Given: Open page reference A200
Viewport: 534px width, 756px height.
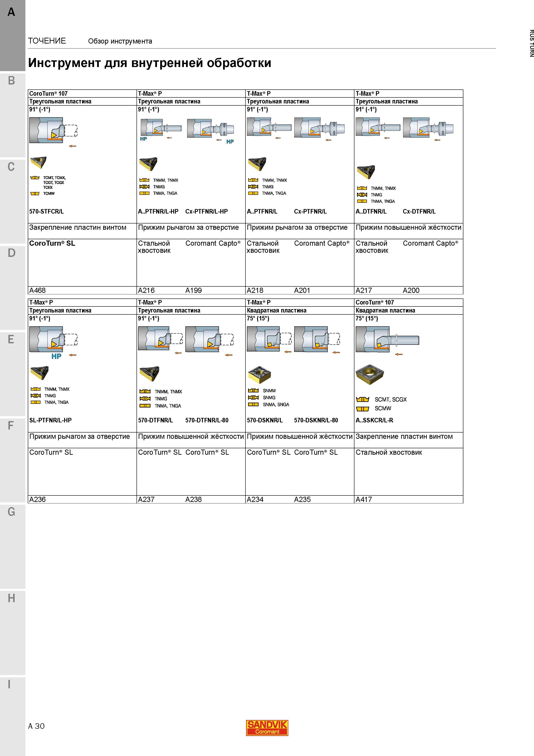Looking at the screenshot, I should click(x=411, y=291).
